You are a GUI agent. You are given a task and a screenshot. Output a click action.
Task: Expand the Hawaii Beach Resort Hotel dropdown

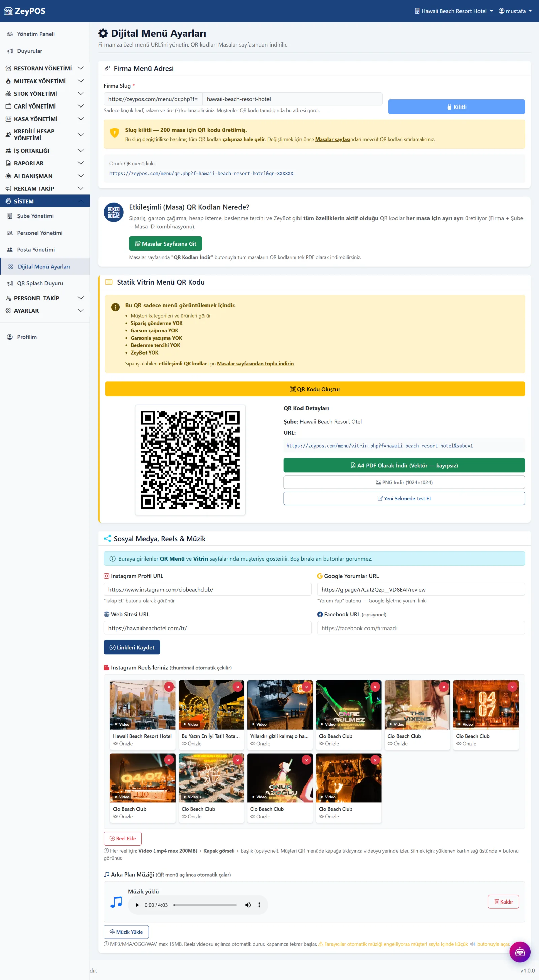tap(454, 11)
